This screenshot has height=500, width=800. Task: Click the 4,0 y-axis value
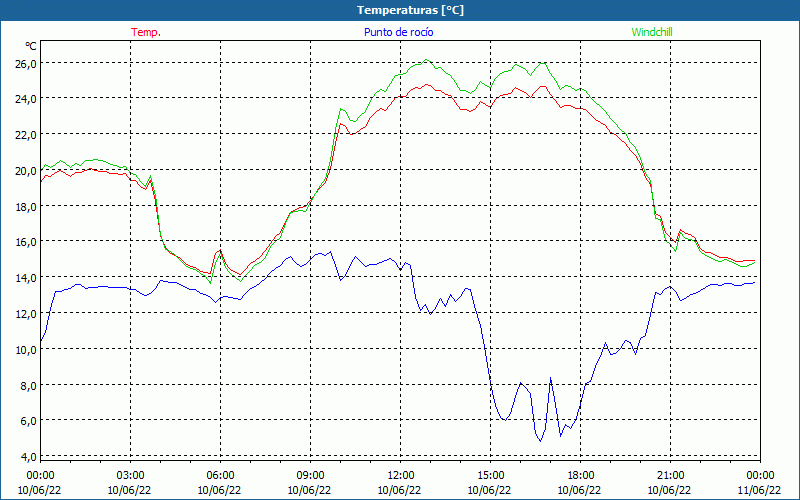point(28,456)
